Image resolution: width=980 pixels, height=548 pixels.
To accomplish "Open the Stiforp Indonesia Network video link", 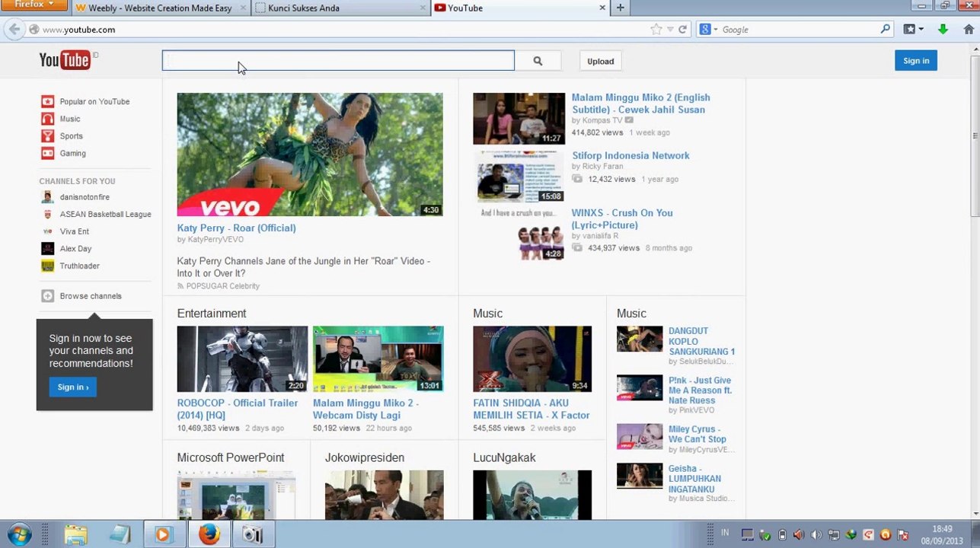I will (630, 155).
